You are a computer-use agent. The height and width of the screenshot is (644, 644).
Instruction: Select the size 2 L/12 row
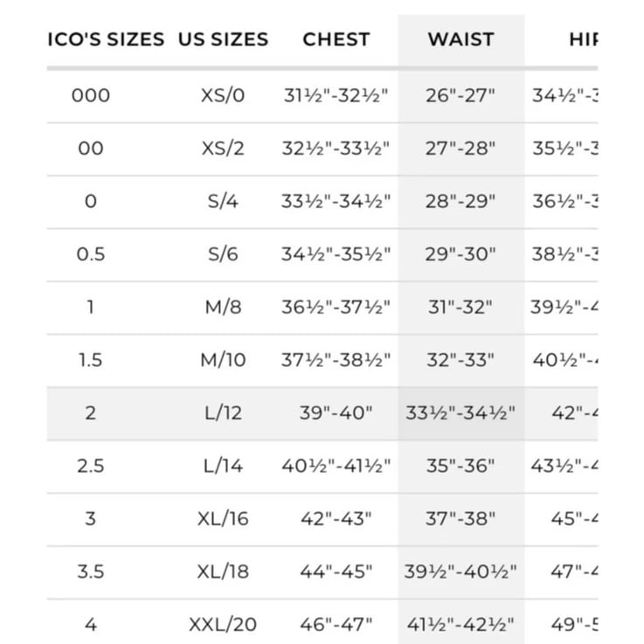coord(322,413)
